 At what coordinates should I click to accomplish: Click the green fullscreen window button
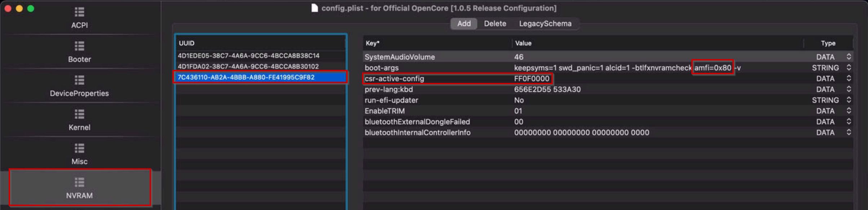31,9
